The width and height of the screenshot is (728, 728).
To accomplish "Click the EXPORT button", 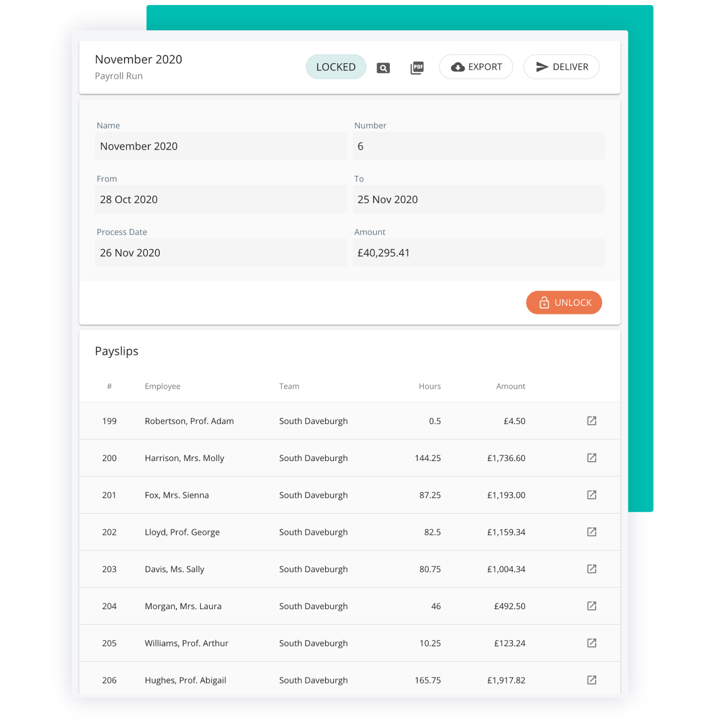I will click(x=476, y=67).
